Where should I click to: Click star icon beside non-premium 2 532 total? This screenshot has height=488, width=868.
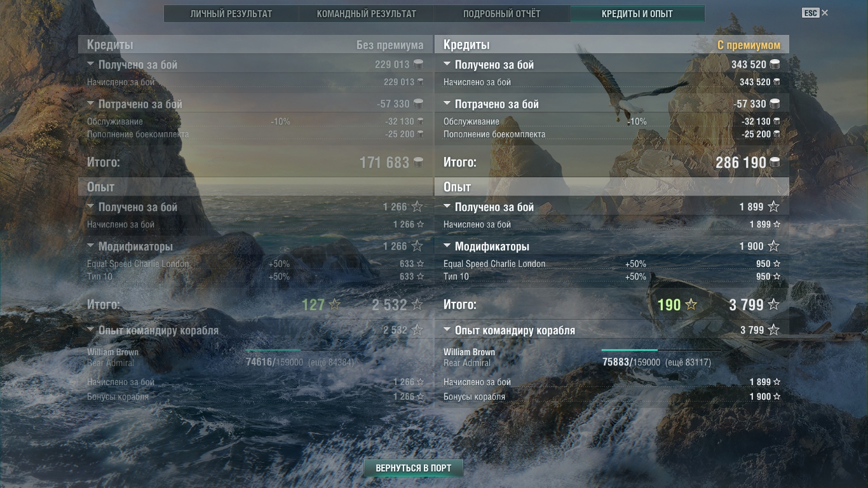point(417,305)
